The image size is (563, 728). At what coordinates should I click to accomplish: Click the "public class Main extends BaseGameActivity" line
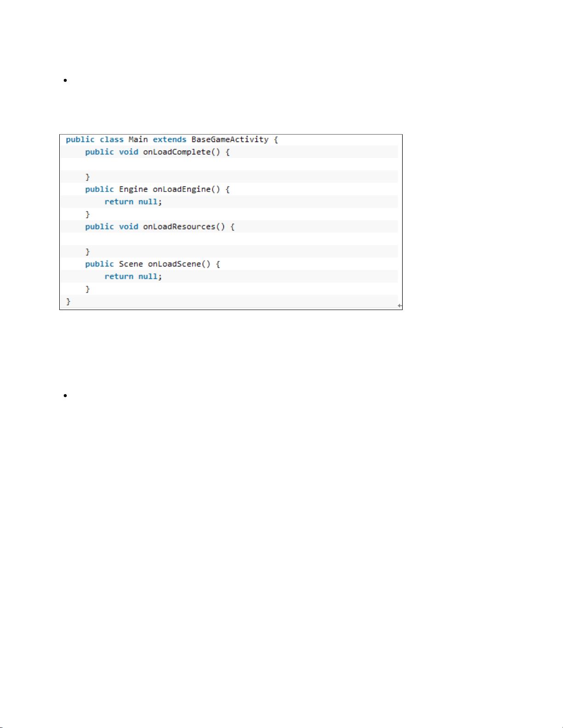(x=172, y=140)
